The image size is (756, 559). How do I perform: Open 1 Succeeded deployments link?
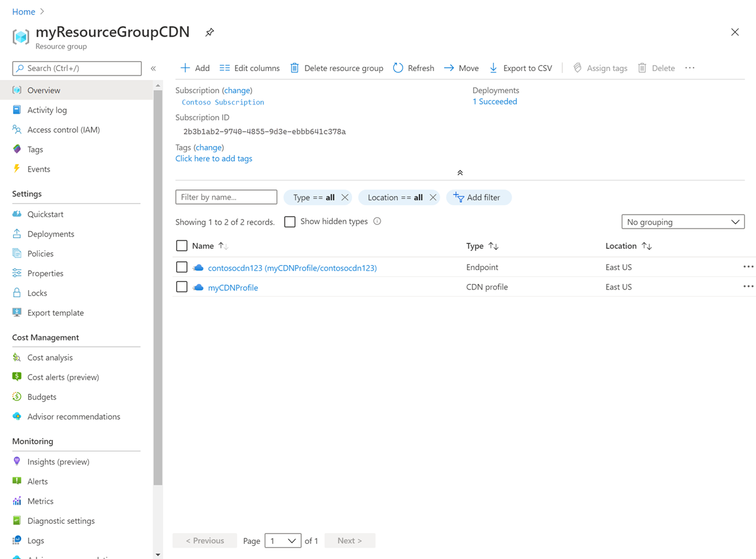(495, 101)
